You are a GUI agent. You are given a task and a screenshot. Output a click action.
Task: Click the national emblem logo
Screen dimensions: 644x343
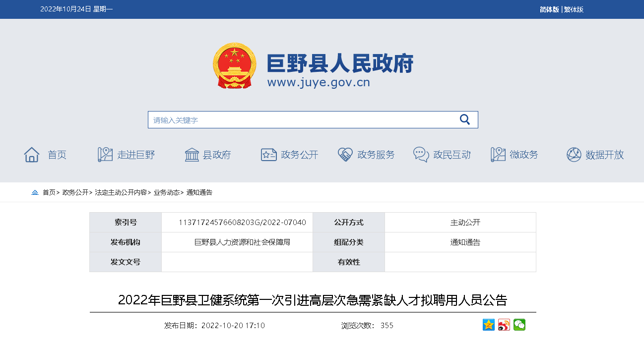[235, 66]
